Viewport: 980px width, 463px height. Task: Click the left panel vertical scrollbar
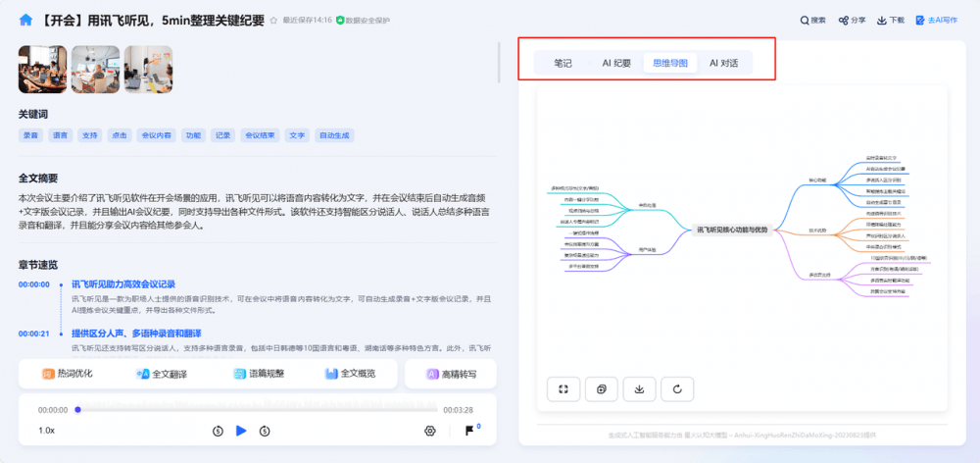[499, 63]
